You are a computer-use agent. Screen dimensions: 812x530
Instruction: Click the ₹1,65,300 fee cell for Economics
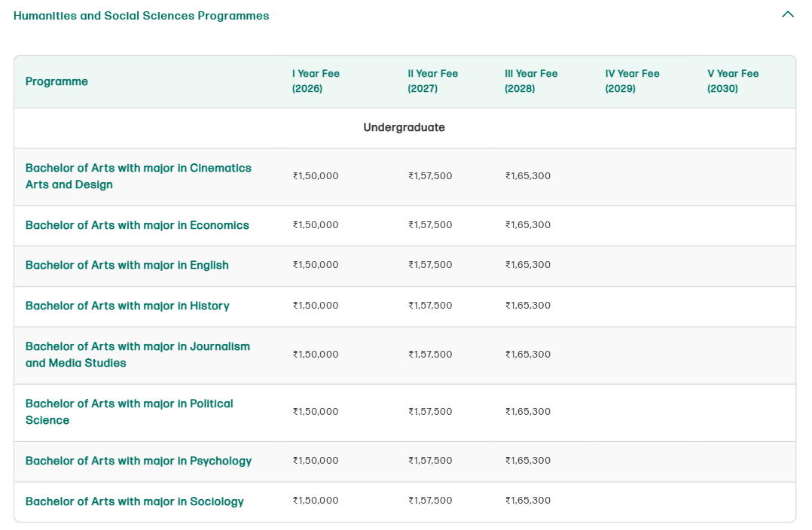(527, 225)
